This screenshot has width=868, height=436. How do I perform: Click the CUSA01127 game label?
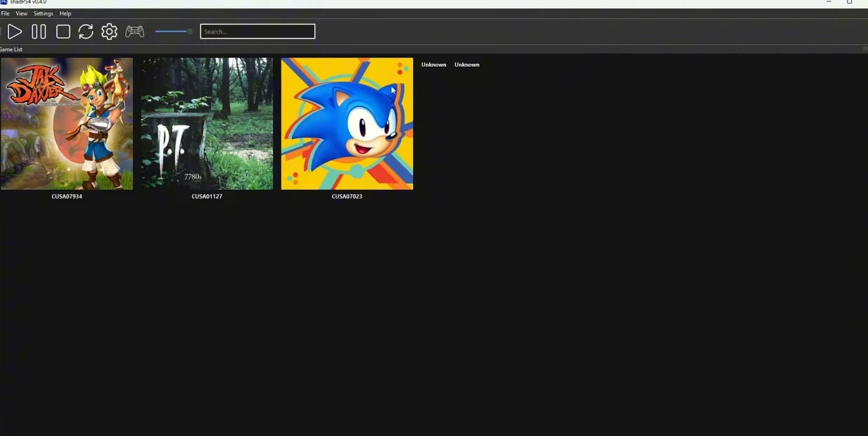coord(207,197)
